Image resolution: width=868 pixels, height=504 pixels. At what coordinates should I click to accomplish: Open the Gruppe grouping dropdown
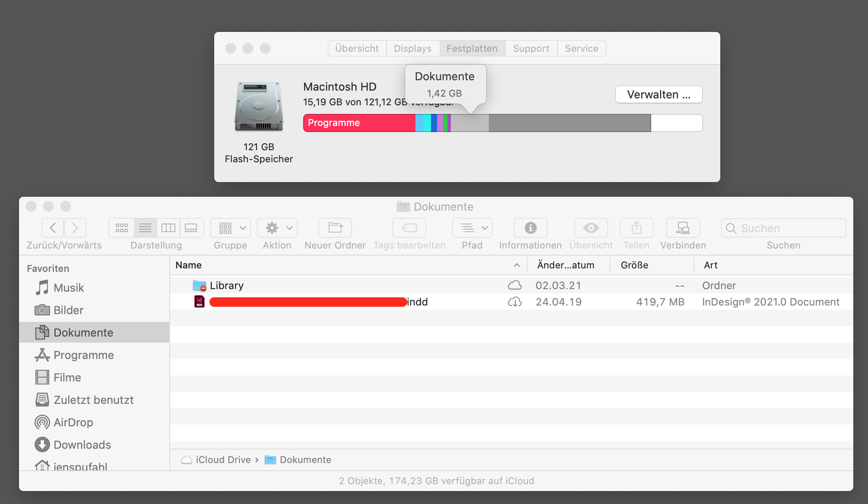click(231, 228)
